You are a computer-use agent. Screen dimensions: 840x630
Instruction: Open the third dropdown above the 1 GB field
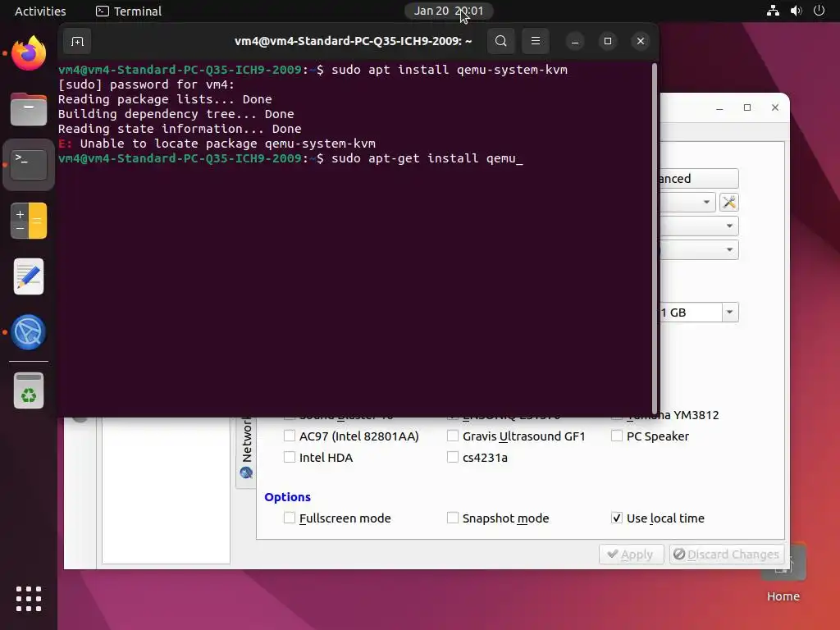(x=729, y=249)
